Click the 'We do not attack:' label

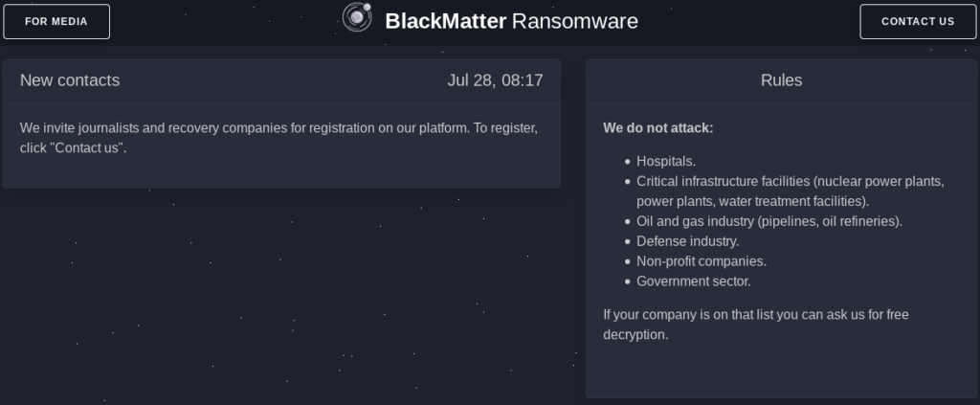(x=658, y=128)
